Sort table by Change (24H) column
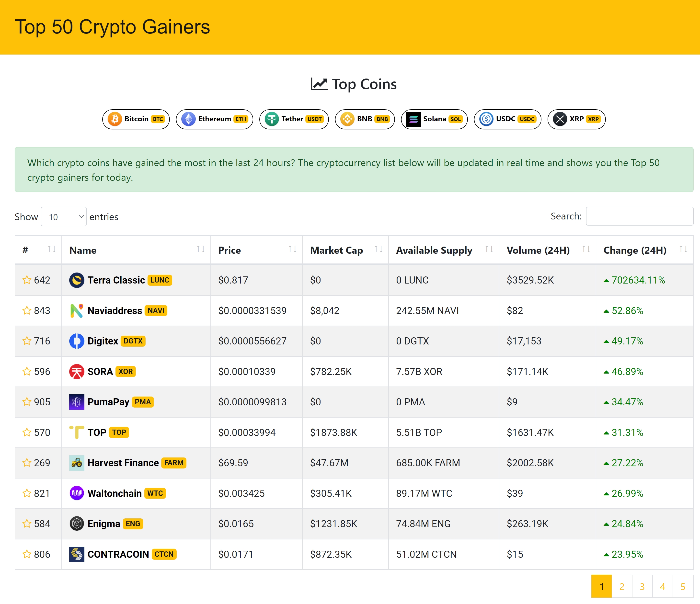This screenshot has width=700, height=604. pyautogui.click(x=645, y=250)
